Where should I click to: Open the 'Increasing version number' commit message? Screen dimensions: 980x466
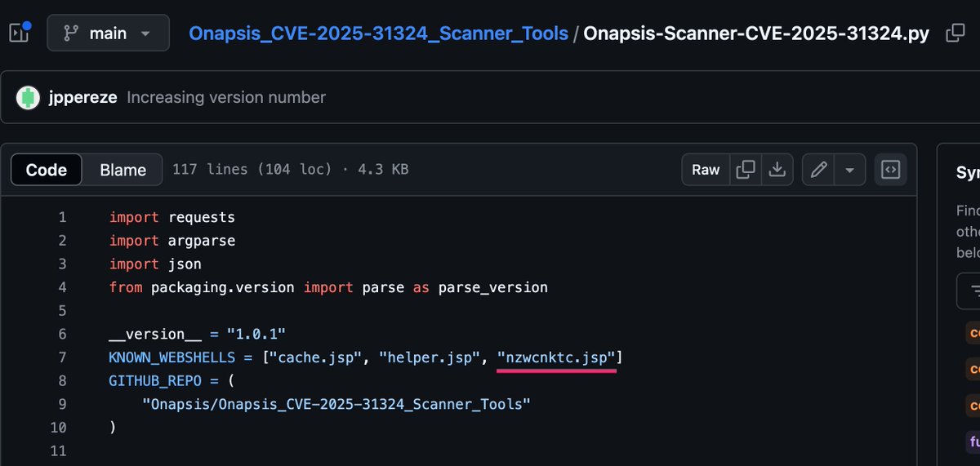click(x=226, y=97)
